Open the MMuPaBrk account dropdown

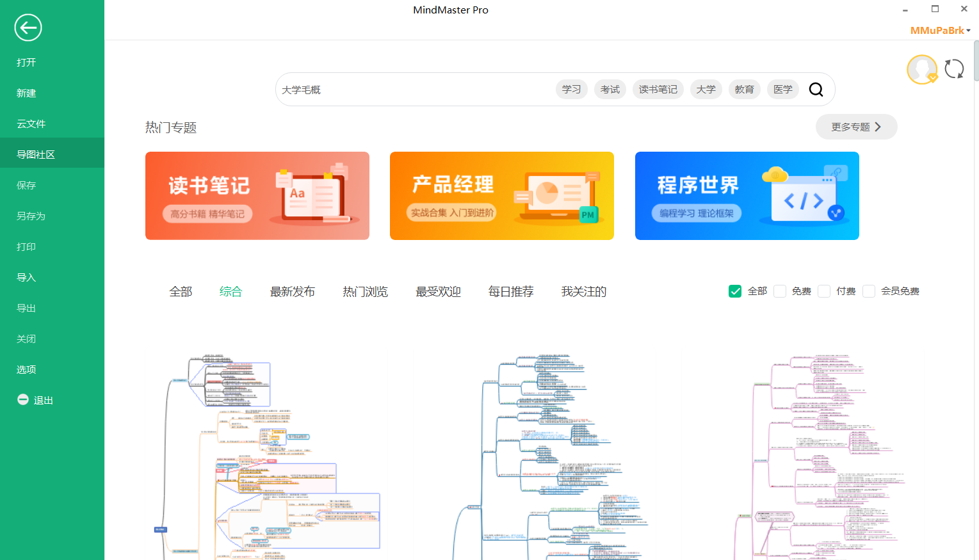(x=941, y=30)
